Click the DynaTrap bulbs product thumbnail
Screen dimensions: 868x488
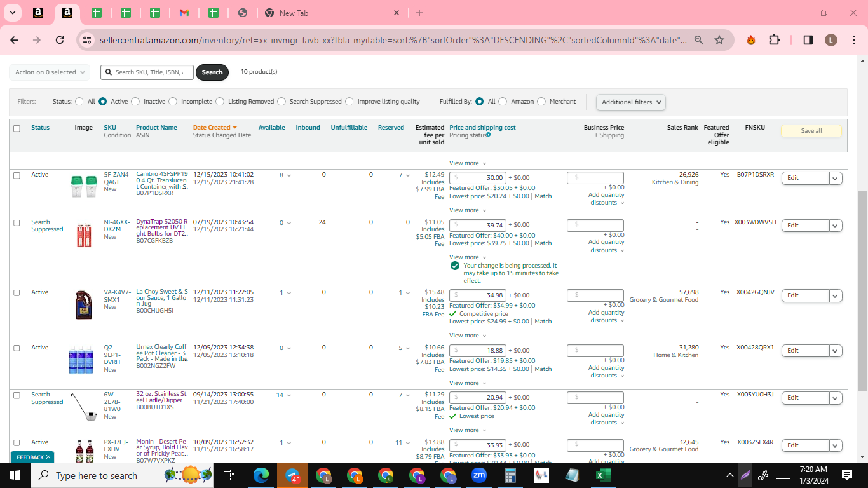(x=84, y=235)
